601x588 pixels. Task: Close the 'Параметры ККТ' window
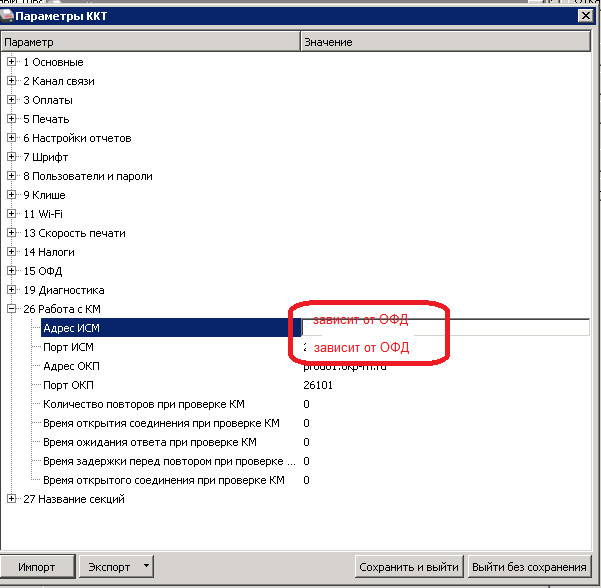coord(584,14)
